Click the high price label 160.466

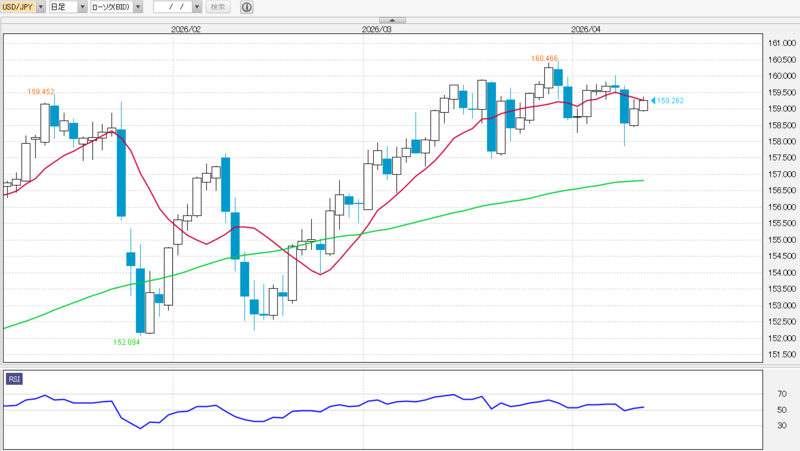coord(544,58)
